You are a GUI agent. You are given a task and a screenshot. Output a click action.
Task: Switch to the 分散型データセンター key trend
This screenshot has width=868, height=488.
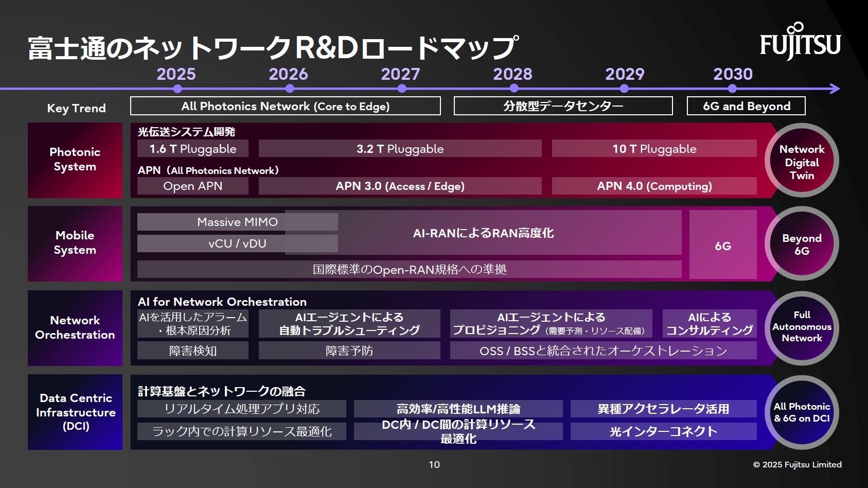pos(562,106)
